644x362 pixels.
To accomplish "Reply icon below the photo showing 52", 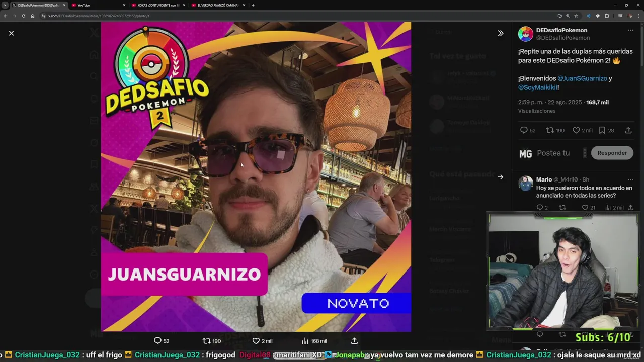I will 157,341.
